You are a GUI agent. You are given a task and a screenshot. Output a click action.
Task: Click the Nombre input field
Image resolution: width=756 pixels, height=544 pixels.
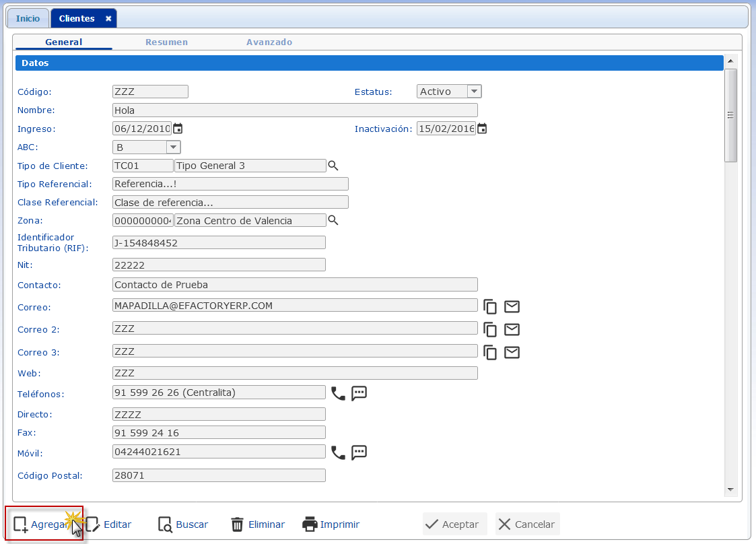(x=295, y=110)
